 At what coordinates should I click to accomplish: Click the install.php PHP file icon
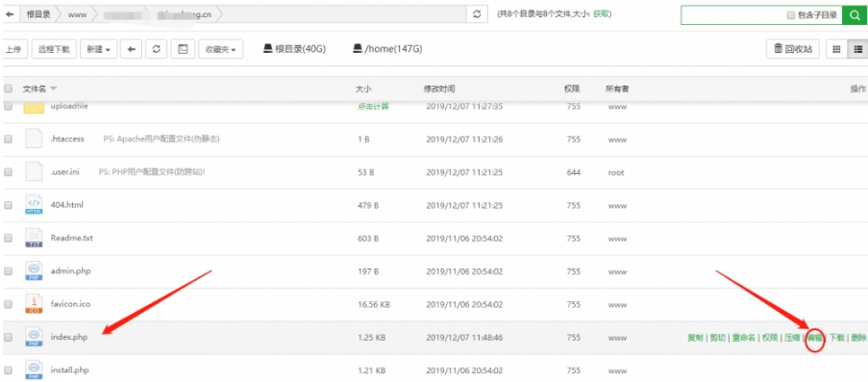(34, 369)
